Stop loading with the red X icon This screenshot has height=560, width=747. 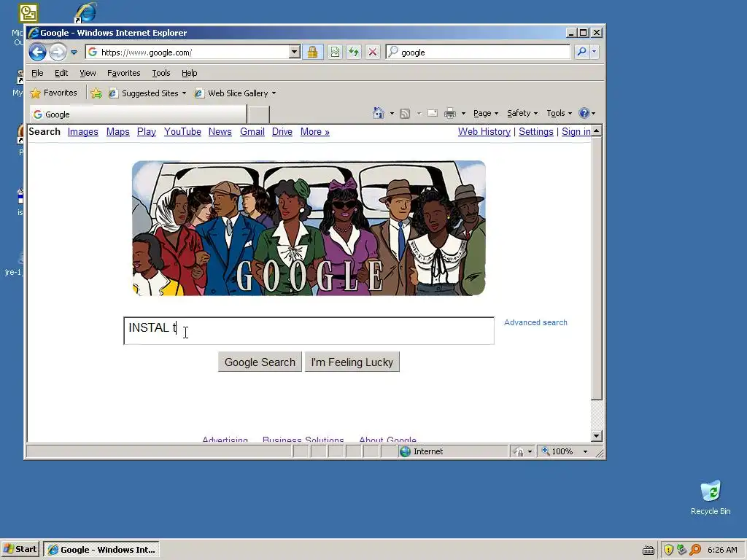coord(373,52)
